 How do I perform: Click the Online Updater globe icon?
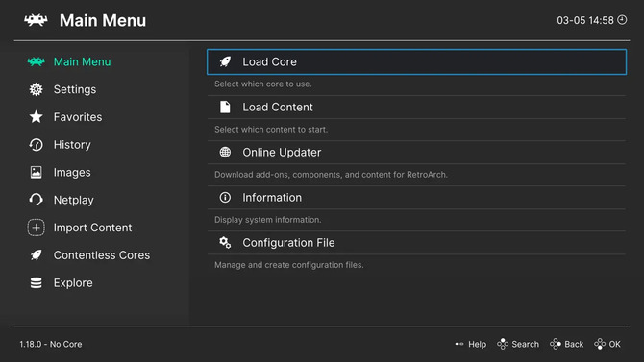click(x=225, y=153)
